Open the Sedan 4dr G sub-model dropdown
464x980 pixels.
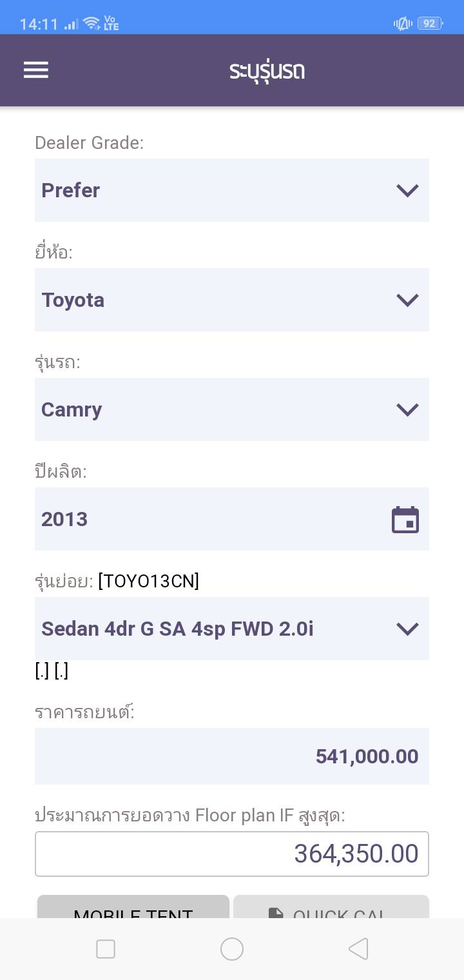click(232, 629)
